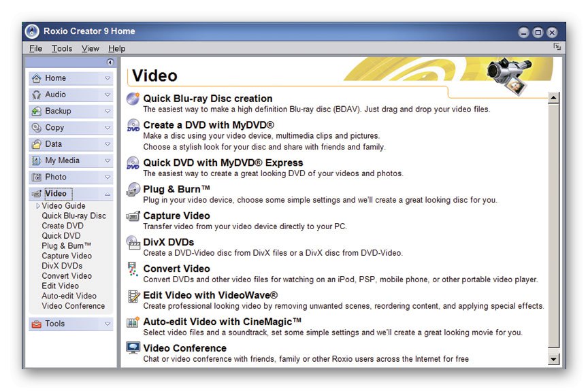Image resolution: width=588 pixels, height=391 pixels.
Task: Click the Convert Video icon
Action: click(x=133, y=269)
